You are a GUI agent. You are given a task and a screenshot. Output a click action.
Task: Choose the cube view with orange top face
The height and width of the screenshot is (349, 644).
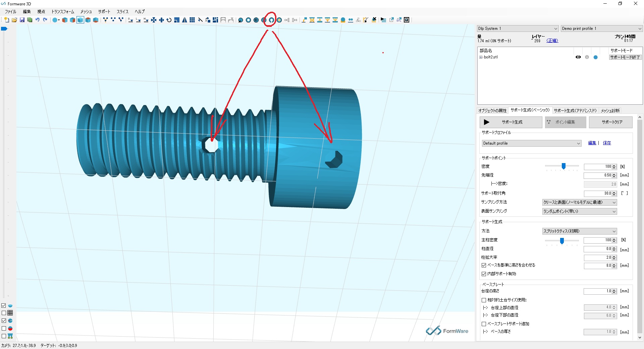88,20
